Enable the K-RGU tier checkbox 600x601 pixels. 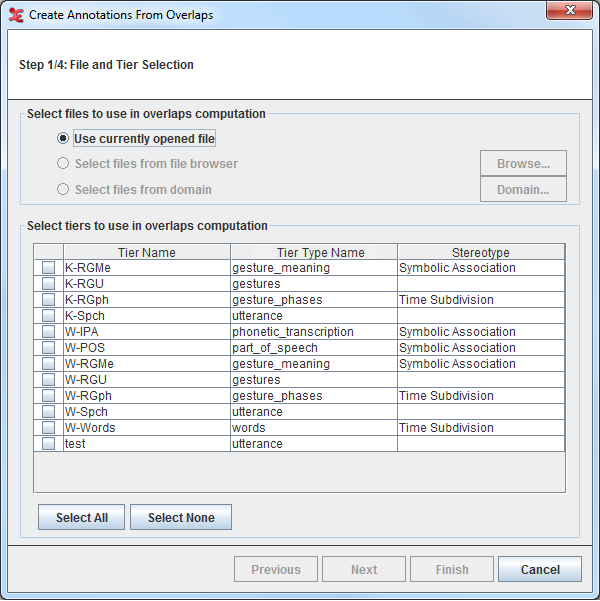coord(48,284)
